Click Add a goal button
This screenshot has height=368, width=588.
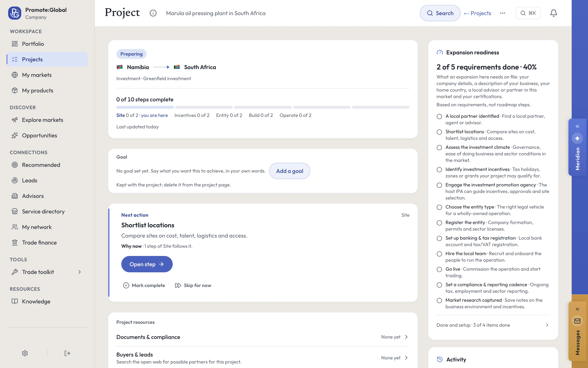289,171
